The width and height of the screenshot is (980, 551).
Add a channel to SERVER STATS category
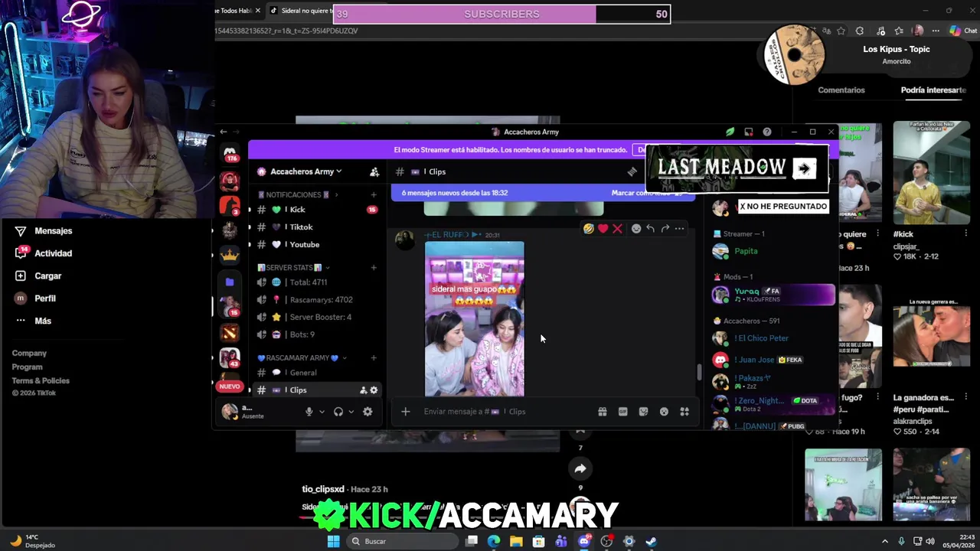[x=374, y=268]
